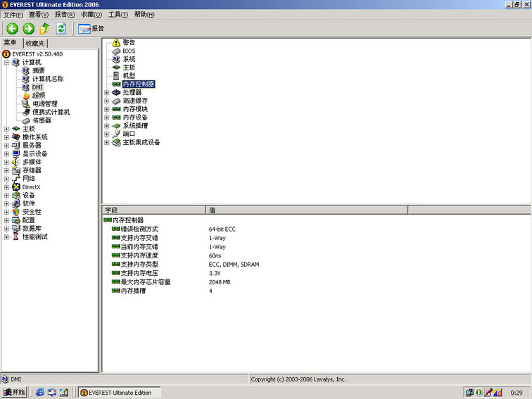
Task: Click the 便携式计算机 laptop icon
Action: point(26,113)
